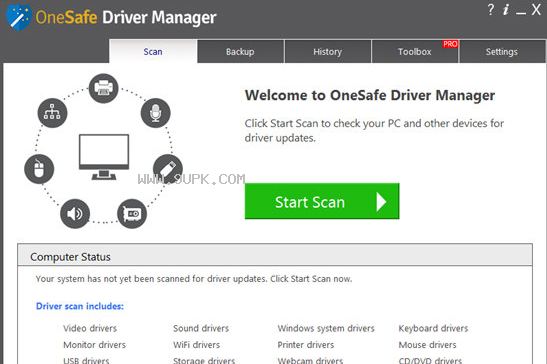Open the Toolbox tab
Screen dimensions: 547x364
click(415, 51)
